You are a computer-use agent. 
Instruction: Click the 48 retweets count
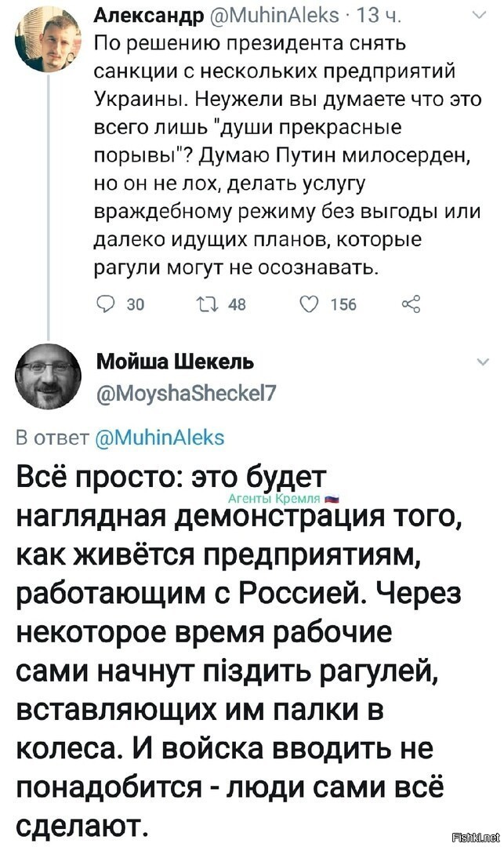pyautogui.click(x=237, y=305)
